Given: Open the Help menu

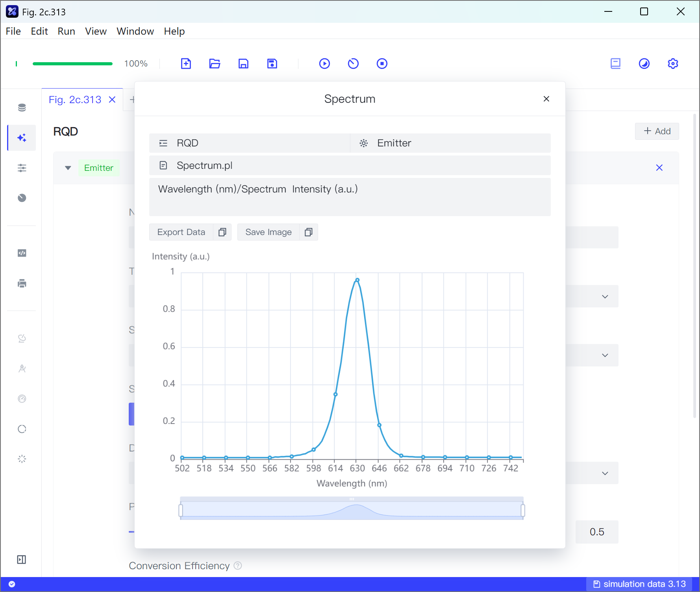Looking at the screenshot, I should pos(174,31).
